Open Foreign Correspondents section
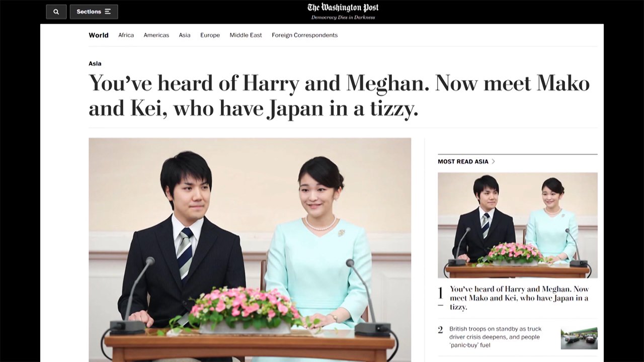The width and height of the screenshot is (644, 362). 304,35
